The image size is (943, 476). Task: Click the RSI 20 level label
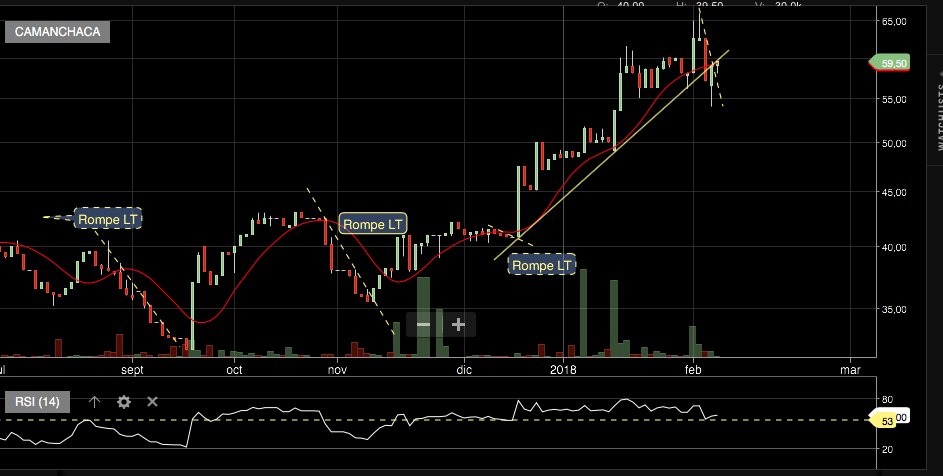coord(888,450)
